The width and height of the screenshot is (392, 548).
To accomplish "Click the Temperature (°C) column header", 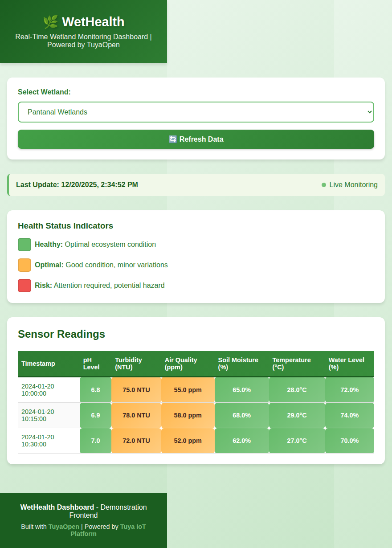I will (x=297, y=364).
